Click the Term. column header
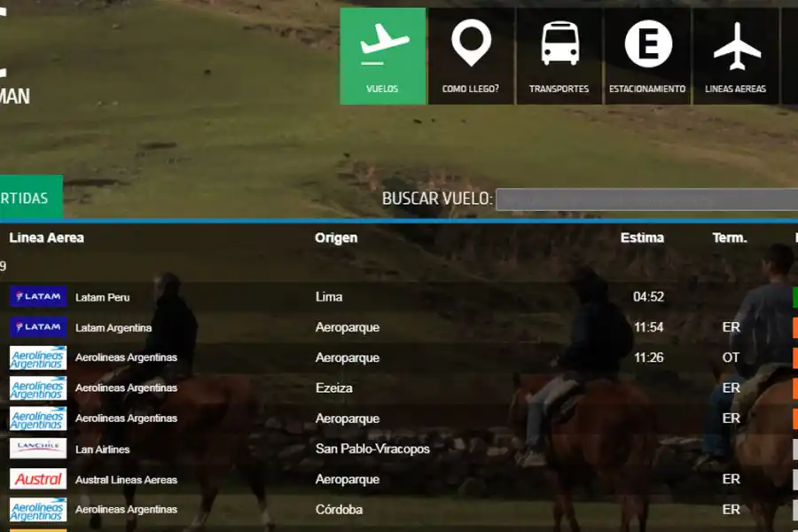 click(x=730, y=238)
